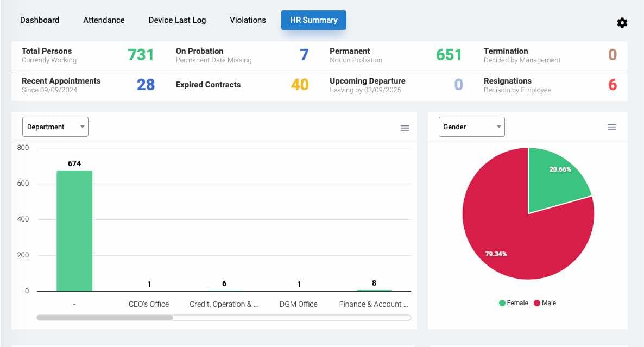
Task: Click the Upcoming Departure count 0
Action: [458, 85]
